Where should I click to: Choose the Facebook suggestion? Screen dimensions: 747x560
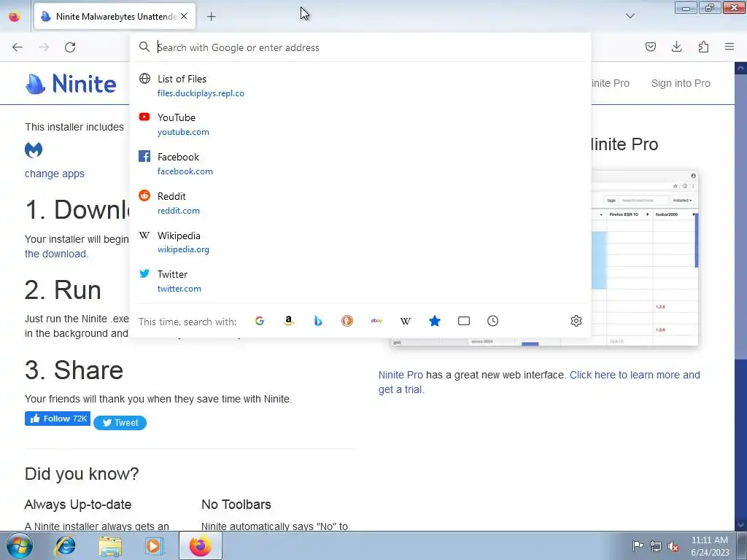coord(360,164)
